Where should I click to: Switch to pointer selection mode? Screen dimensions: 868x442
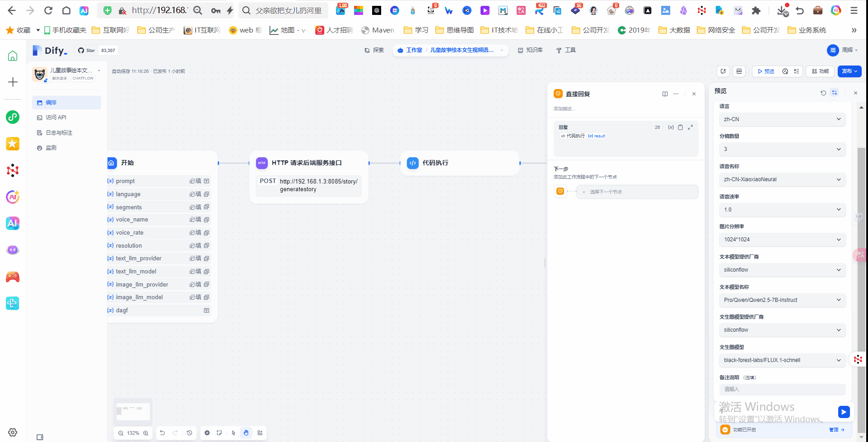233,433
